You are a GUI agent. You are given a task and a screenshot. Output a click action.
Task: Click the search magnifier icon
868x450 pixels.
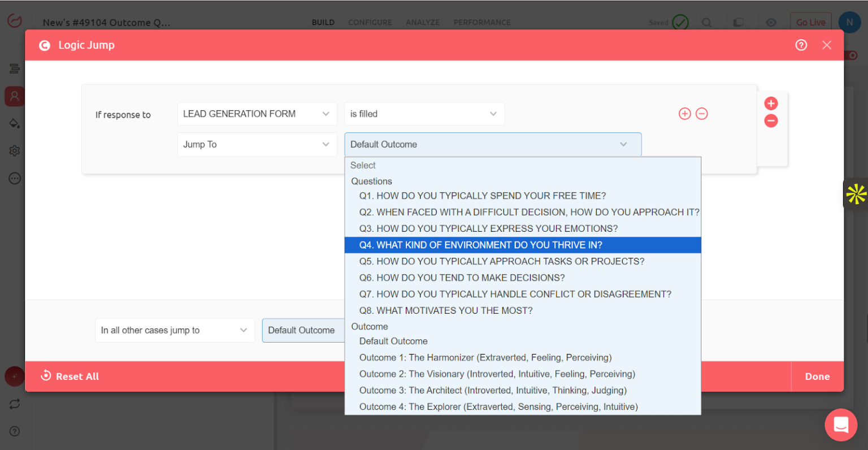coord(706,23)
